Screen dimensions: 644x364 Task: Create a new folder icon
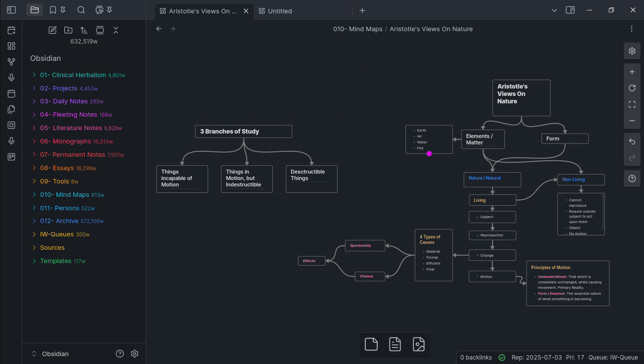click(68, 30)
